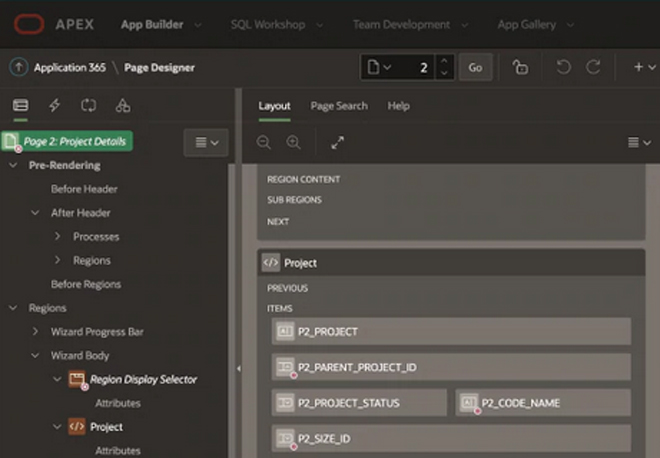Screen dimensions: 660x458
Task: Switch to the Help tab
Action: [398, 106]
